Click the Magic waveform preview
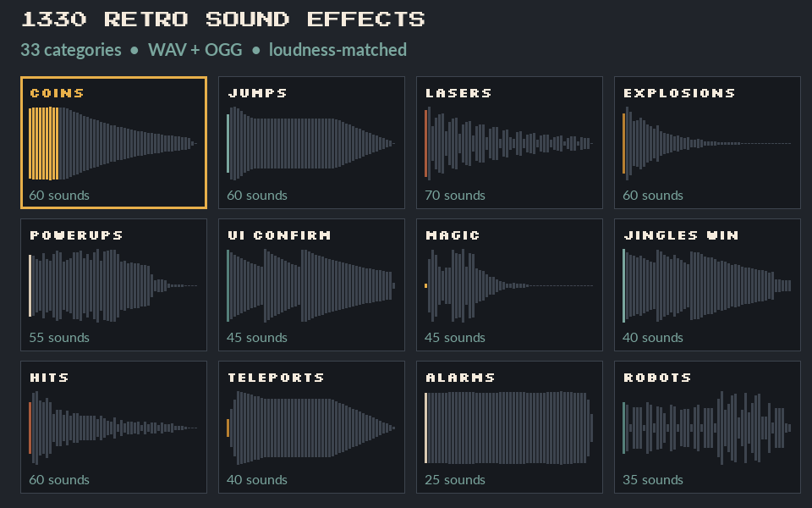Screen dimensions: 812x508 508,285
